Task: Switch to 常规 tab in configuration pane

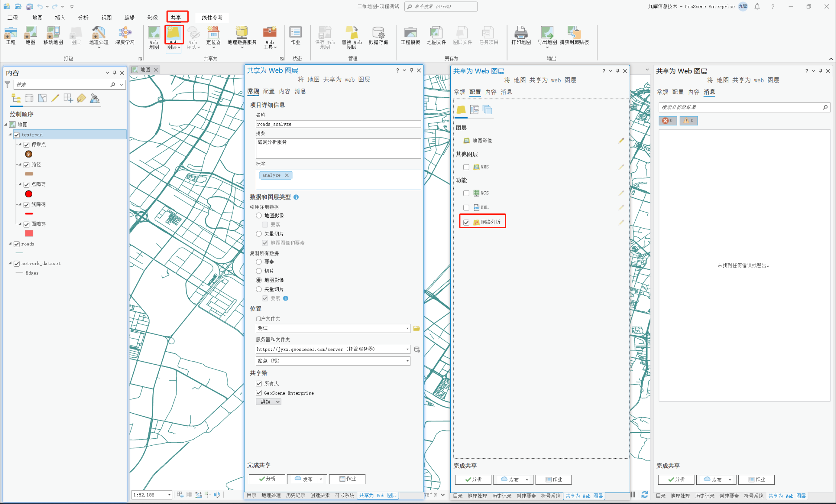Action: point(459,92)
